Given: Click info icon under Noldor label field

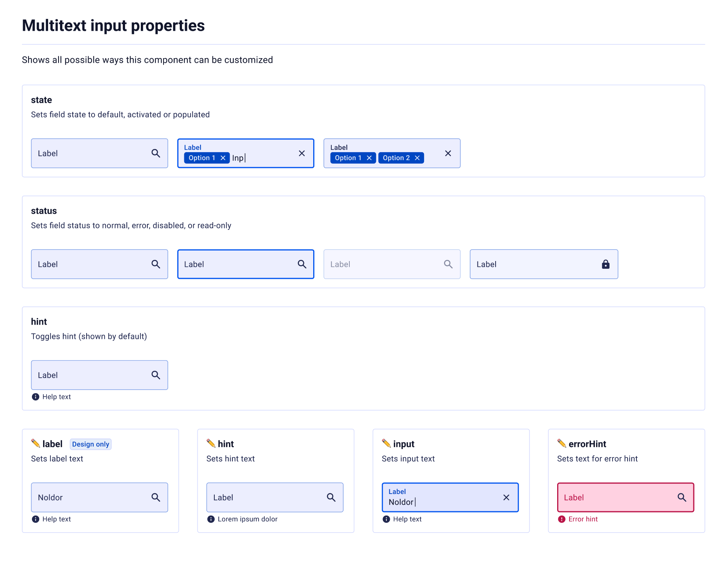Looking at the screenshot, I should tap(35, 519).
